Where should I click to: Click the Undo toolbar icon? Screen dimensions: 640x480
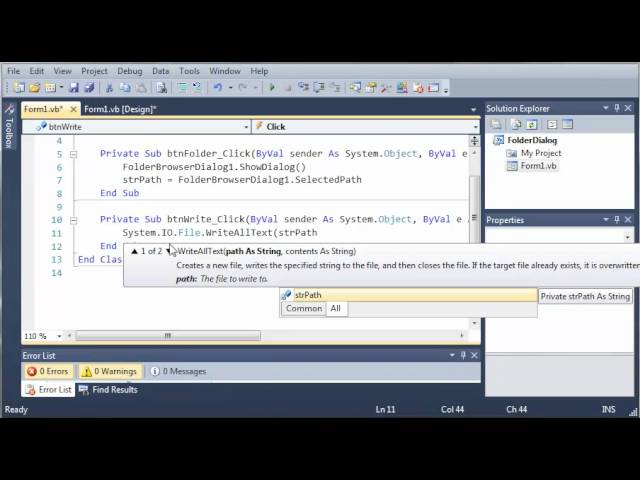[218, 88]
